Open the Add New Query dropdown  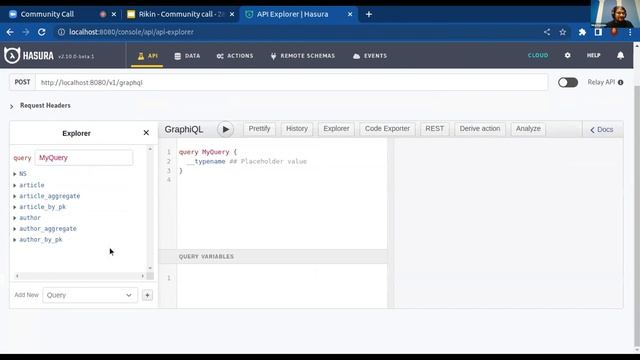click(89, 295)
